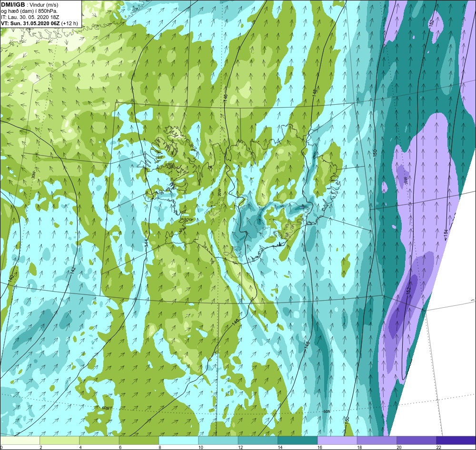The image size is (476, 450).
Task: Choose the 14–16 m/s dark teal legend swatch
Action: click(297, 440)
